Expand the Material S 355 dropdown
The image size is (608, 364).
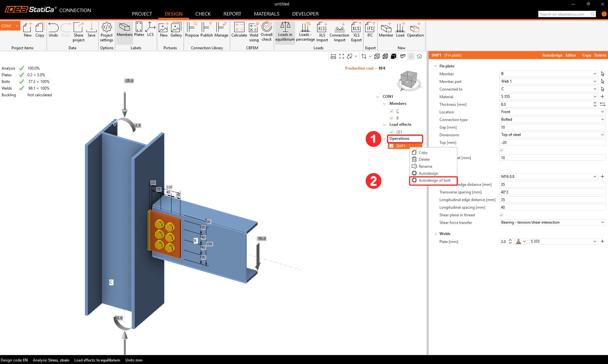pyautogui.click(x=594, y=97)
